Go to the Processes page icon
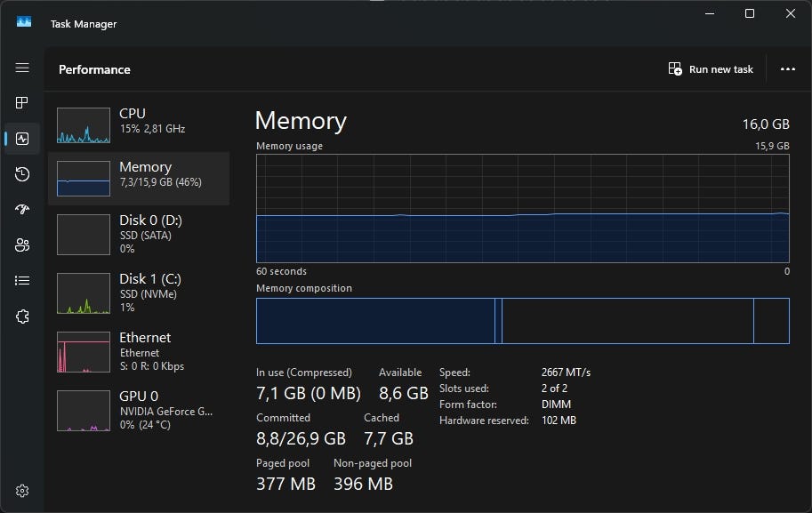 click(x=22, y=103)
